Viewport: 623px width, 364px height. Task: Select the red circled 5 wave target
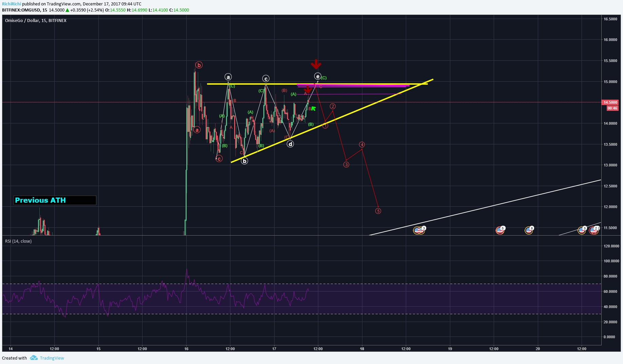(378, 211)
